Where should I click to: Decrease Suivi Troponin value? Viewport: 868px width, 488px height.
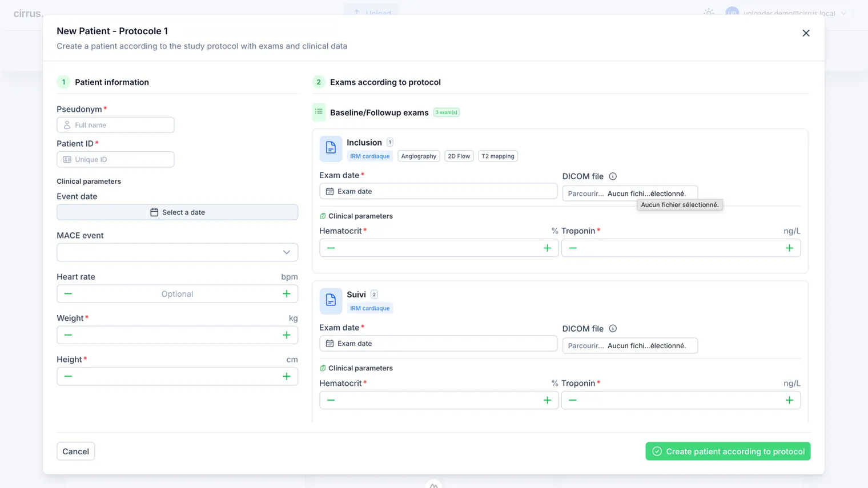[x=573, y=400]
